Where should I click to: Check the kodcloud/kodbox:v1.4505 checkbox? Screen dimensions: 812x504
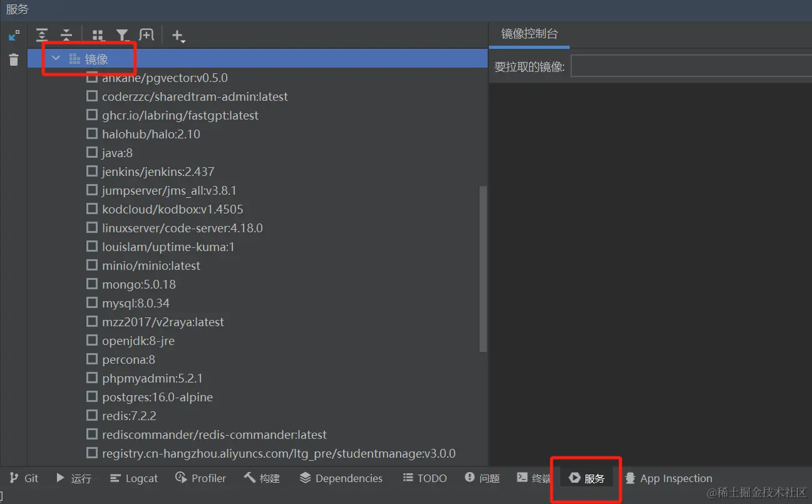92,208
